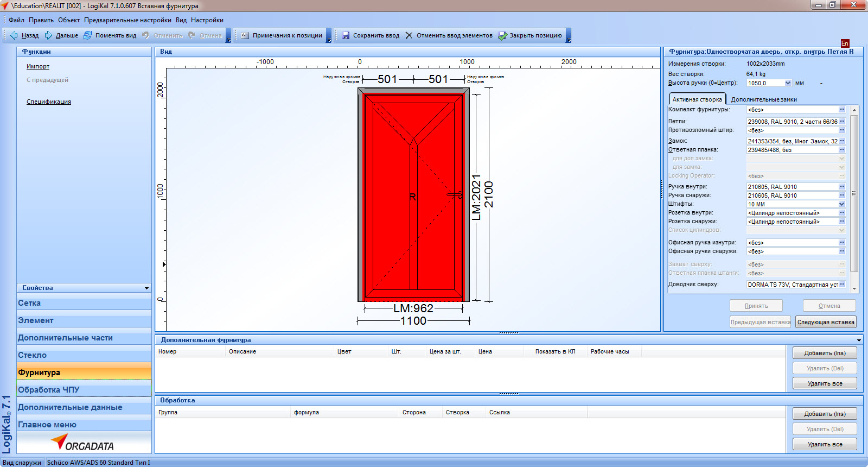868x467 pixels.
Task: Select the Стекло sidebar item
Action: 84,355
